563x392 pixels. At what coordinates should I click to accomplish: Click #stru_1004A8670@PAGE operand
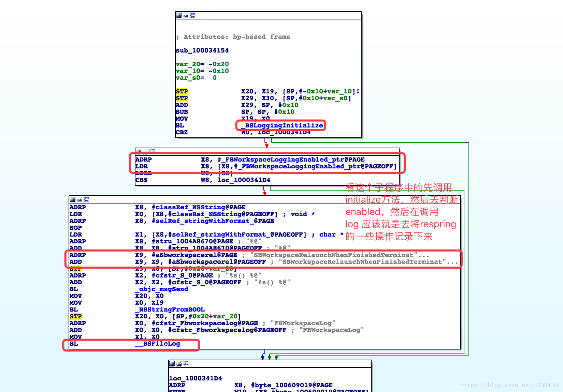(x=192, y=241)
